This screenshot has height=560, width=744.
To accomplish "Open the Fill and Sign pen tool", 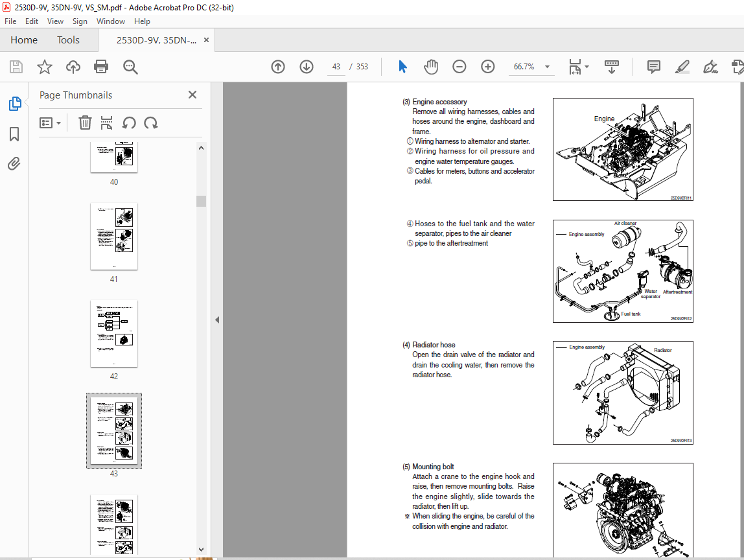I will [710, 67].
